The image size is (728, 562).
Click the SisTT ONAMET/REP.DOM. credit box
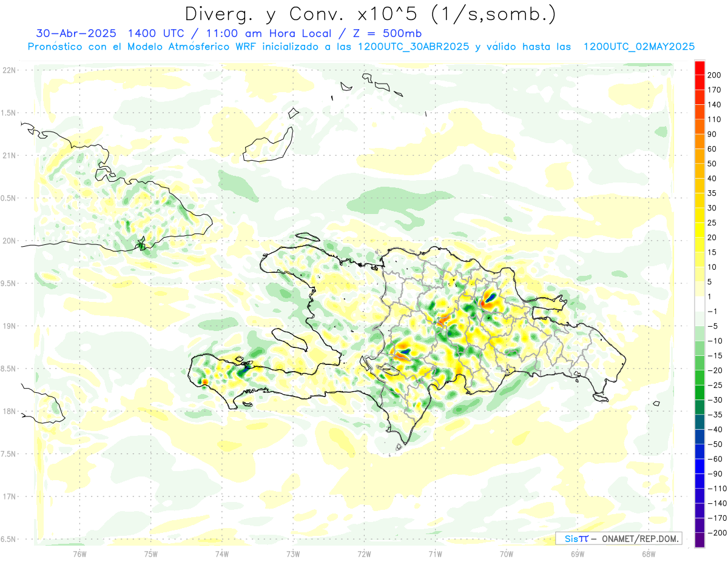(x=618, y=538)
